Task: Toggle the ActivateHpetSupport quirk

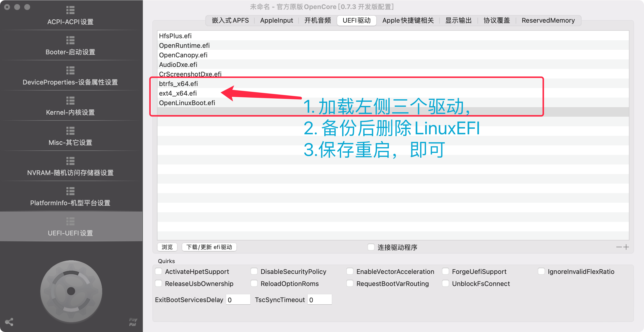Action: [158, 271]
